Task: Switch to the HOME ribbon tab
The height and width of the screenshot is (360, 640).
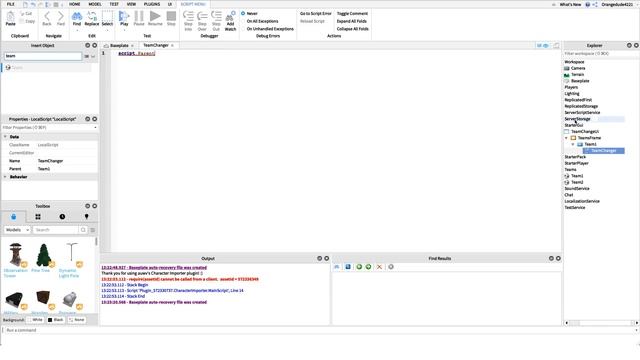Action: [75, 4]
